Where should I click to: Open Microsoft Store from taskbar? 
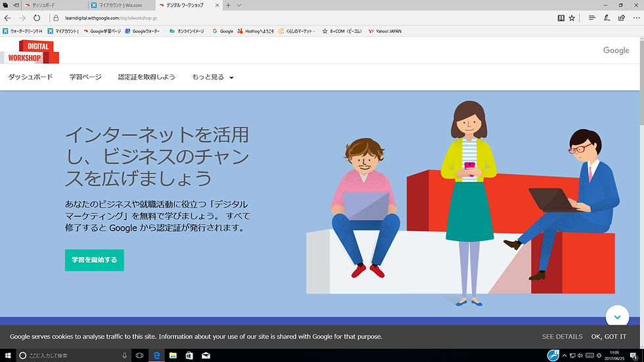(189, 355)
